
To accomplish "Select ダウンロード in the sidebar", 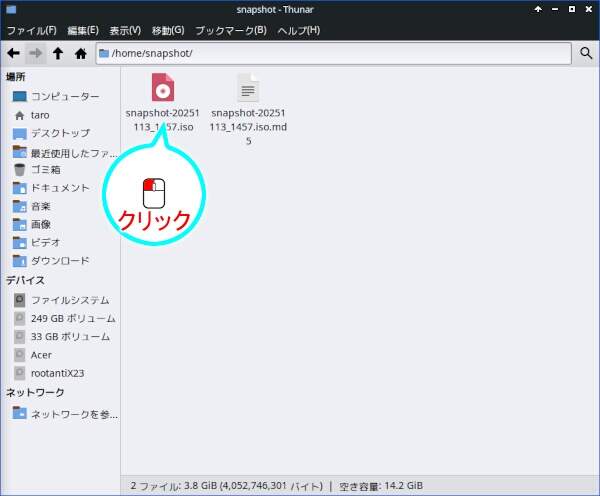I will (60, 261).
